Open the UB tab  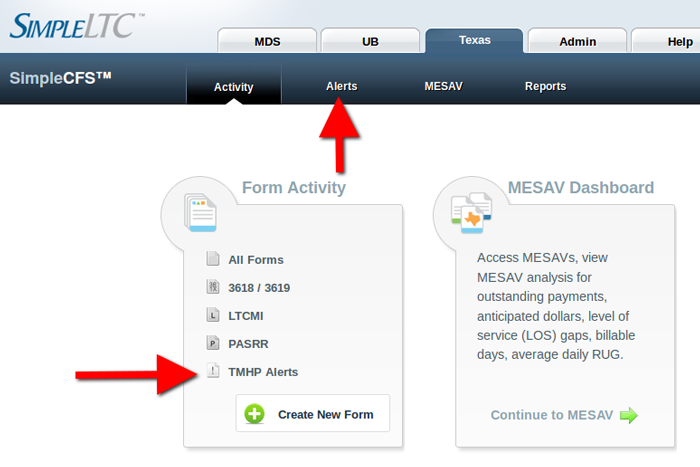(370, 41)
